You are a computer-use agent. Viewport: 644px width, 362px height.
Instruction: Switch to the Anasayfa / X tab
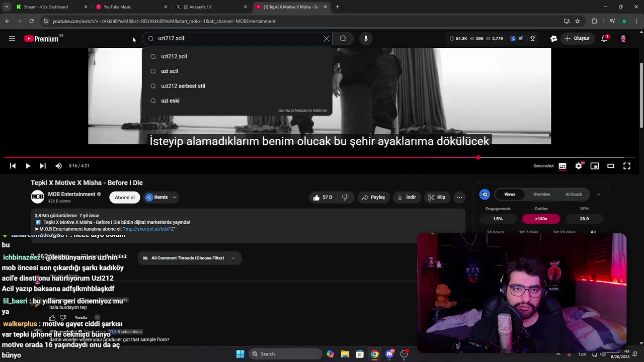coord(211,7)
